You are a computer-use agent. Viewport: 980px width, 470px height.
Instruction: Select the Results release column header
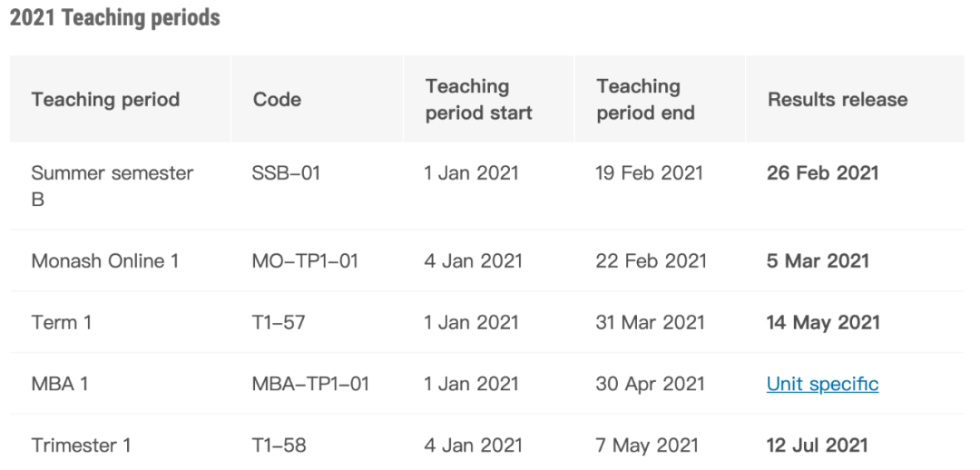838,100
